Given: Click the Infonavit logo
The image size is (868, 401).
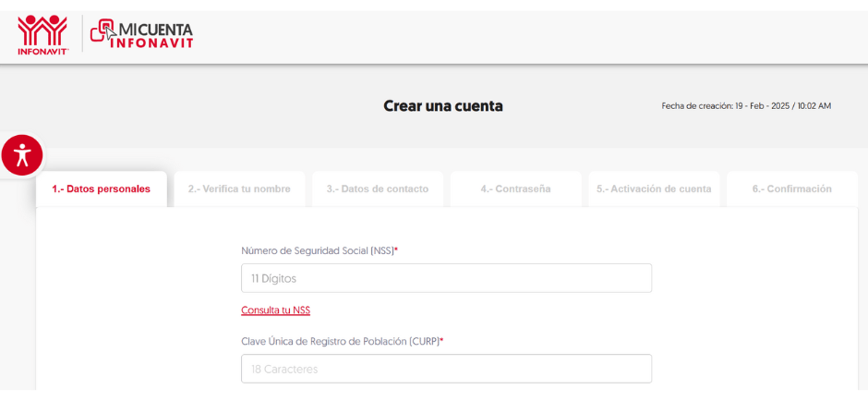Looking at the screenshot, I should pyautogui.click(x=42, y=35).
